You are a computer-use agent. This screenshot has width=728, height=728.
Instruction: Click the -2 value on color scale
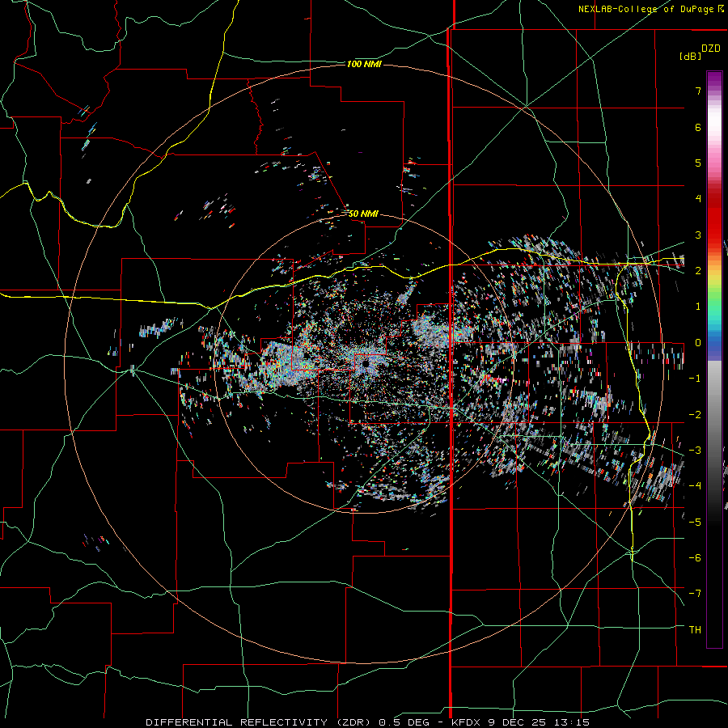[x=695, y=415]
